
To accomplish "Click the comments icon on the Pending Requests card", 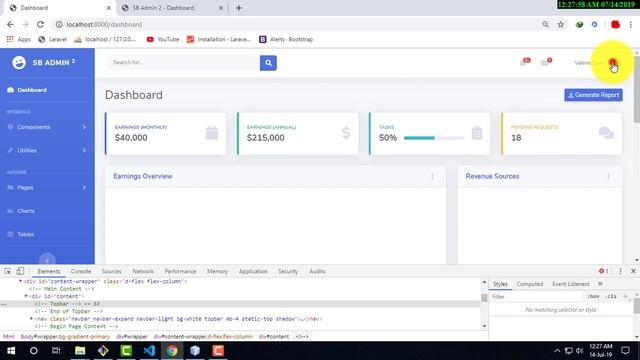I will 606,133.
